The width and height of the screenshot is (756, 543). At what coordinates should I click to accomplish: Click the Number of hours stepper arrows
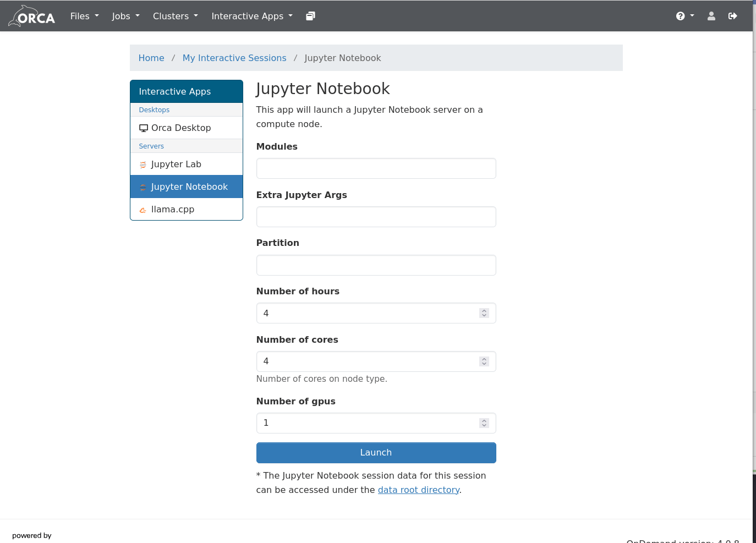484,313
